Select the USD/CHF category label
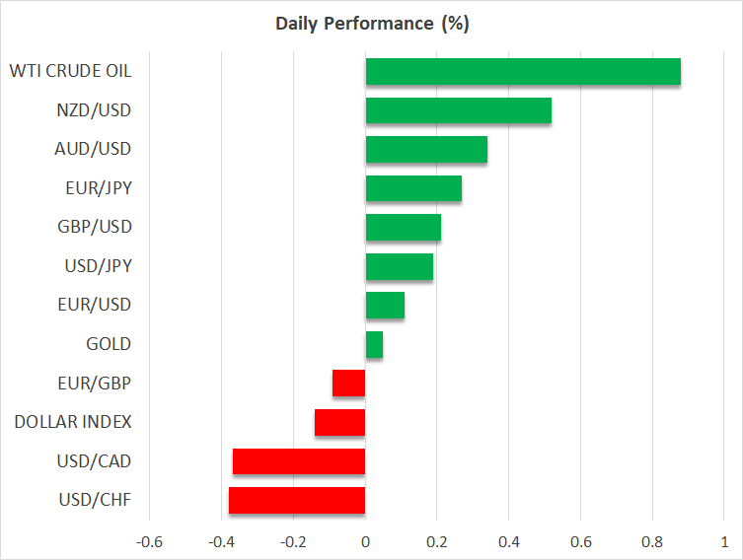The height and width of the screenshot is (560, 743). tap(95, 500)
